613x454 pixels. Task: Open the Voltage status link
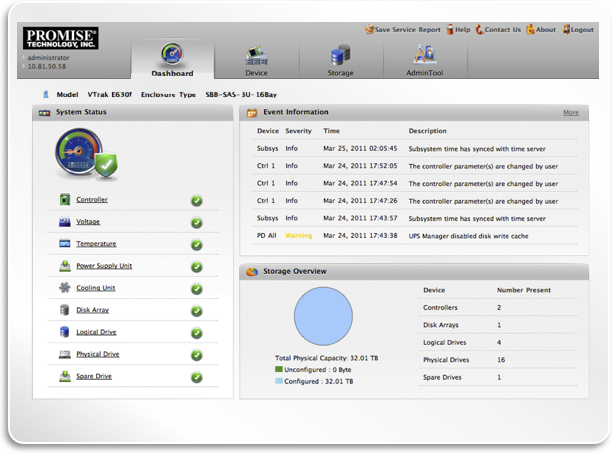tap(88, 222)
